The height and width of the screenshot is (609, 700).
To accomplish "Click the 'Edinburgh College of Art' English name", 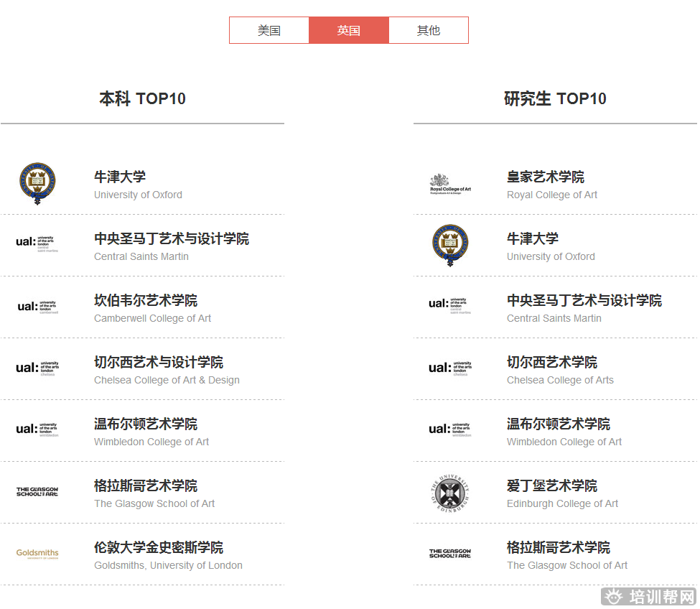I will (562, 504).
